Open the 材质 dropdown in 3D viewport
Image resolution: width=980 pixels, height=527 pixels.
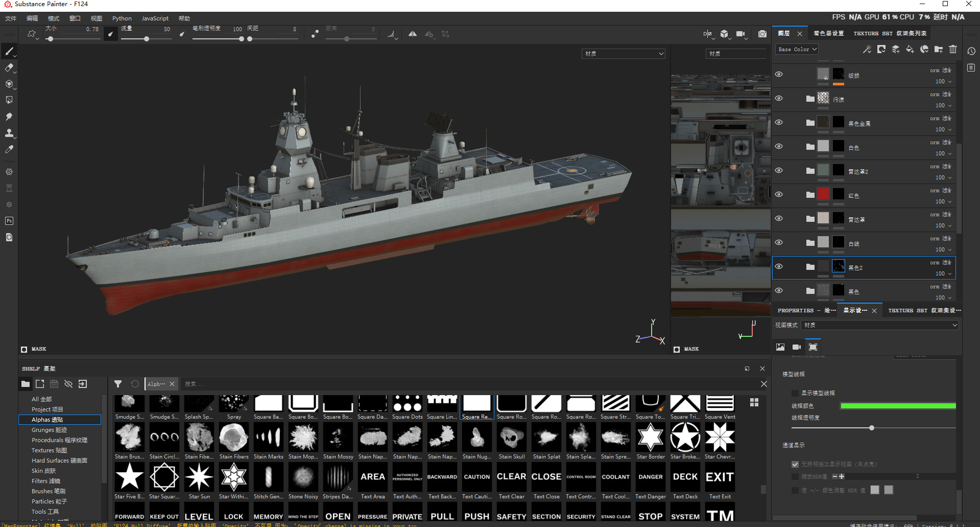624,53
